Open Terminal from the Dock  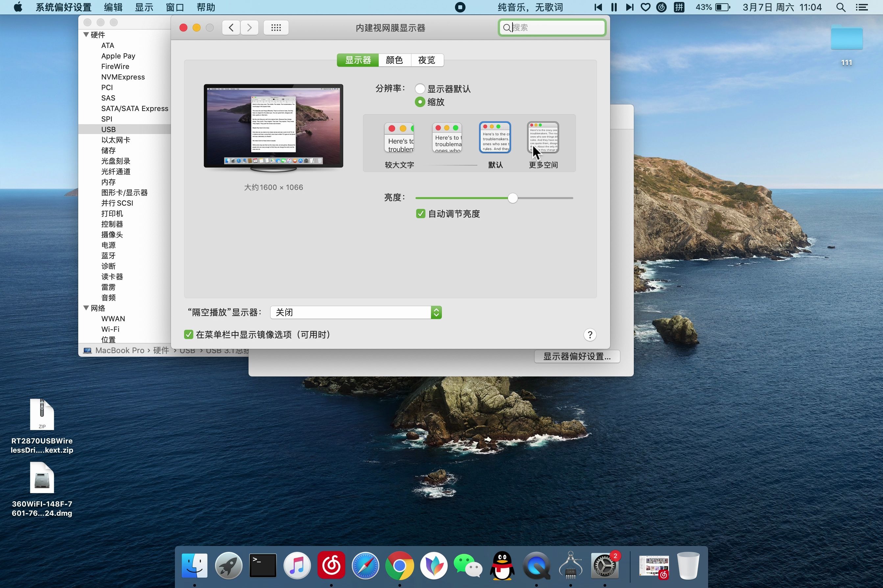pyautogui.click(x=263, y=566)
